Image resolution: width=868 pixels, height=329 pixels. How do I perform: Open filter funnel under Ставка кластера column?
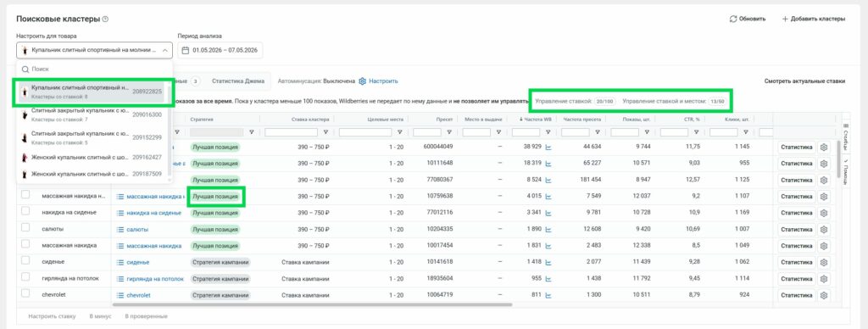(x=325, y=132)
